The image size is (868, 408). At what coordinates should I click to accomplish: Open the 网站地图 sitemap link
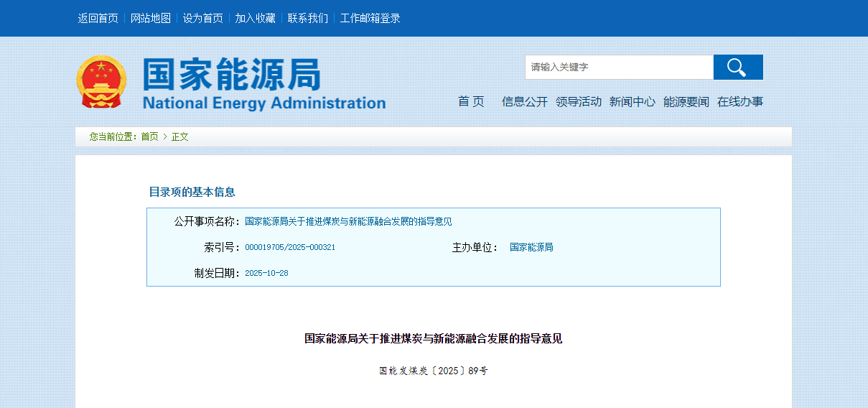tap(151, 18)
